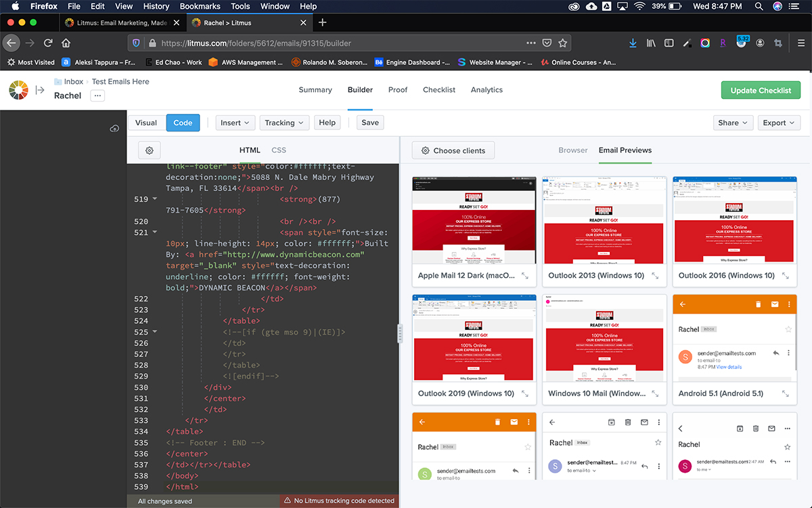This screenshot has height=508, width=812.
Task: Open code editor settings gear
Action: (150, 150)
